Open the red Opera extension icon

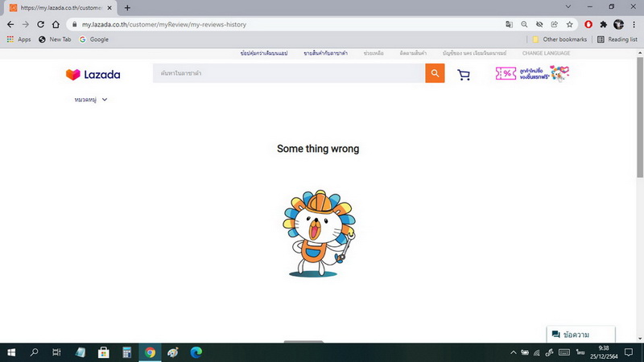(x=588, y=25)
